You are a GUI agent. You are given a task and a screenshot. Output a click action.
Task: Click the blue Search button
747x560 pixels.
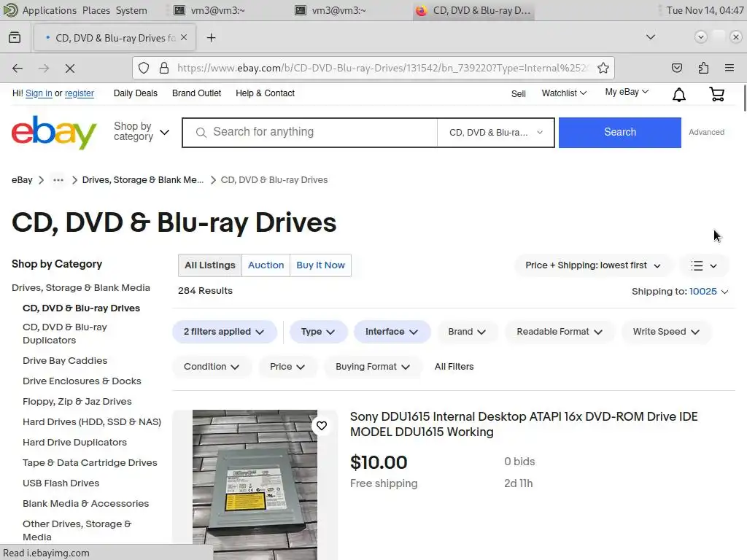pos(620,133)
